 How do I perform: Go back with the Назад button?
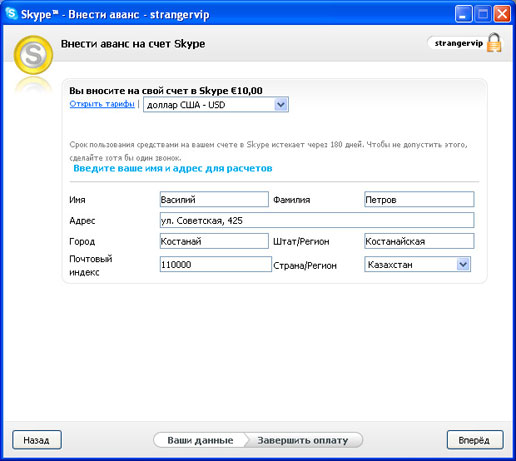37,440
